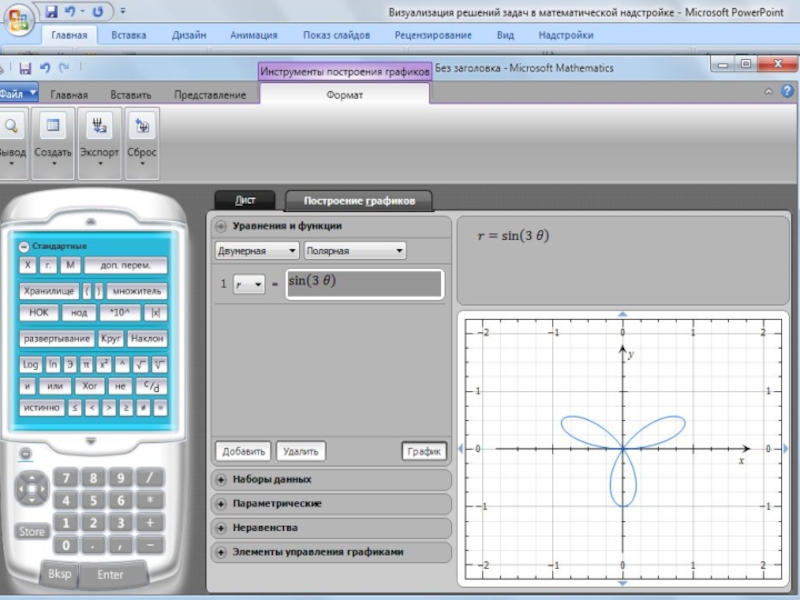Screen dimensions: 800x600
Task: Insert c/d fraction on calculator pad
Action: point(152,386)
